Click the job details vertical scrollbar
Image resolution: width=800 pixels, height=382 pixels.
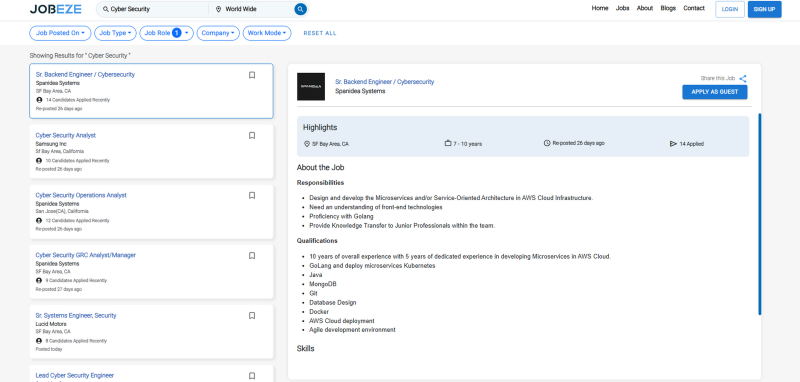(759, 214)
